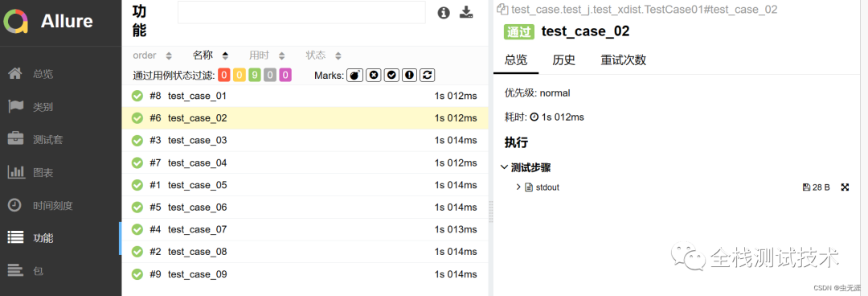Image resolution: width=868 pixels, height=296 pixels.
Task: Click the 28 B attachment size
Action: 816,187
